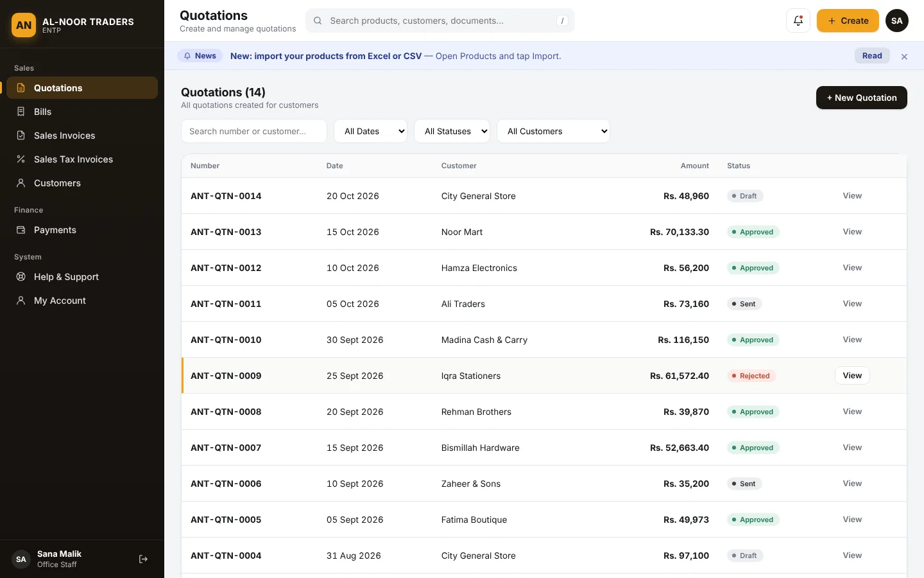Click the search number or customer field

[254, 131]
